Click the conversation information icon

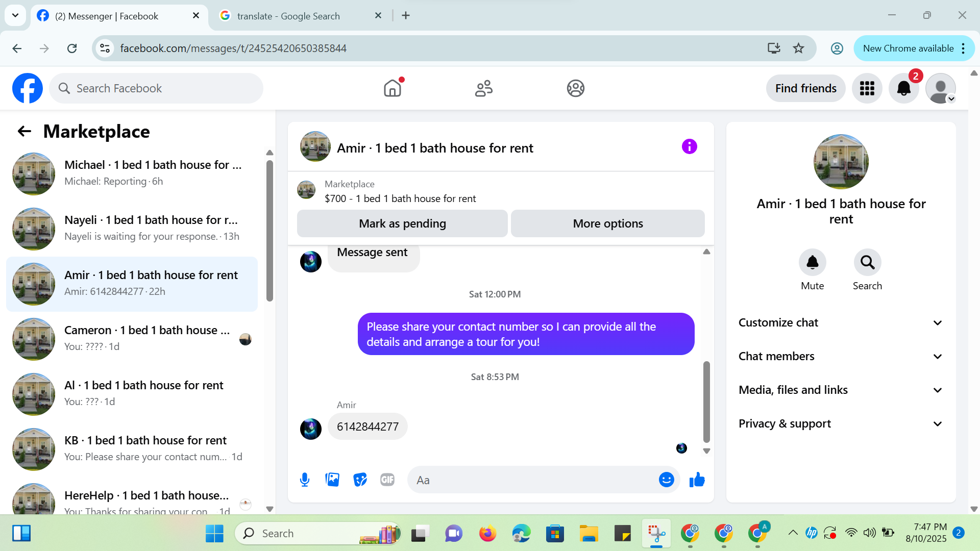pos(689,147)
